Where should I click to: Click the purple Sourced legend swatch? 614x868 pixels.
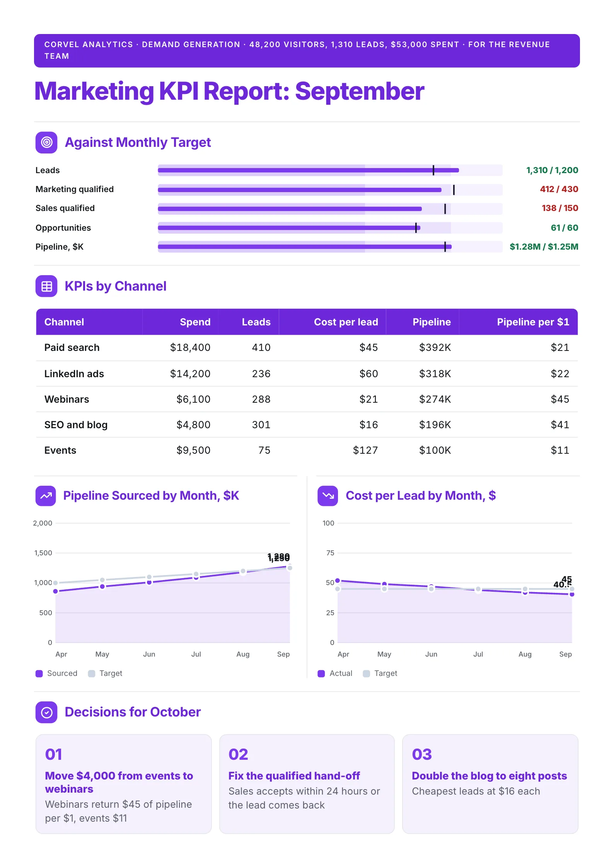[39, 674]
